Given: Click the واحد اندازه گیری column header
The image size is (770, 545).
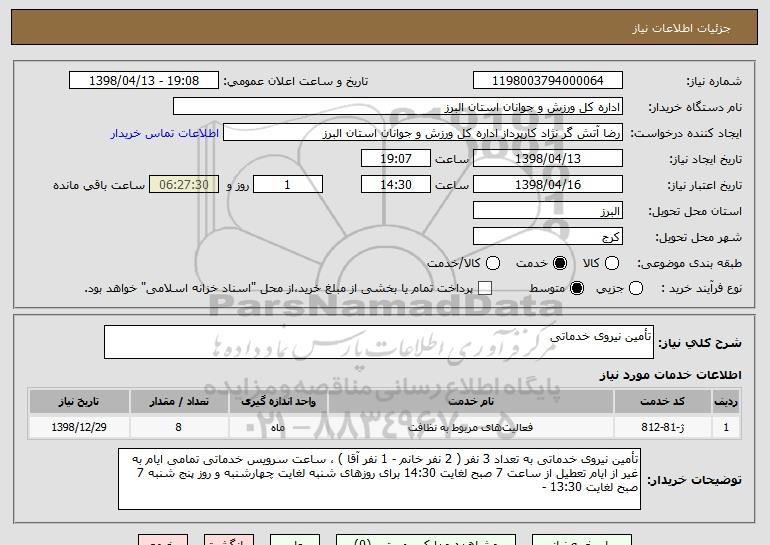Looking at the screenshot, I should 278,402.
